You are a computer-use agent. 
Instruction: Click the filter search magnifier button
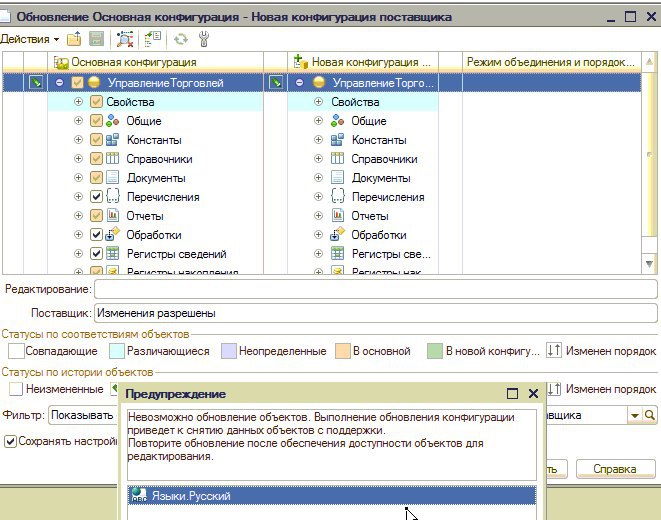pos(650,415)
